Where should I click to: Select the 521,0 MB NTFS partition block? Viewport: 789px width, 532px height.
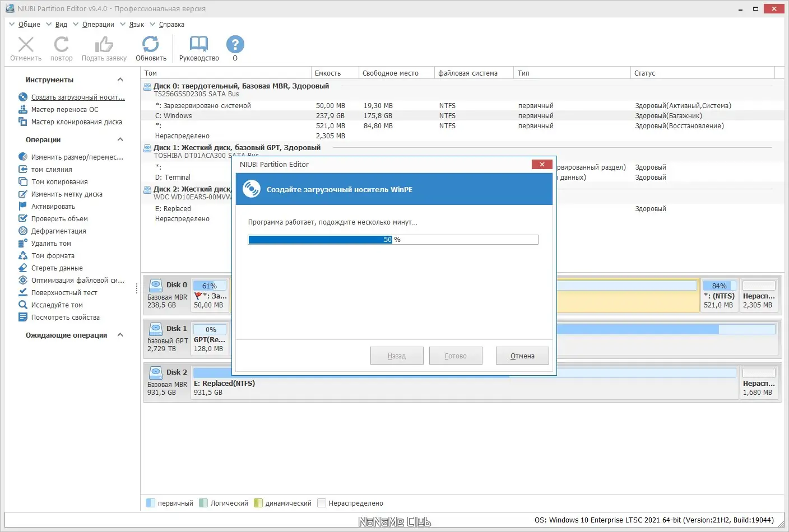720,295
